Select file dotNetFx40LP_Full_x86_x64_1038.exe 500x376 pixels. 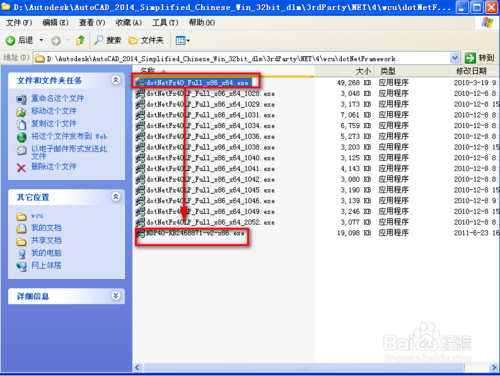[x=210, y=147]
